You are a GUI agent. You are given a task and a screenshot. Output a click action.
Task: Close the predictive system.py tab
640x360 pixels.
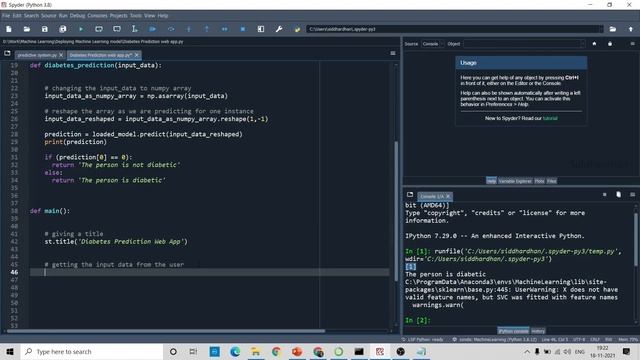click(61, 55)
